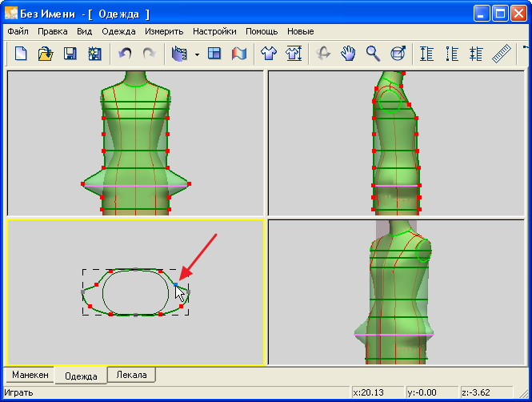Click the purple measuring book toolbar icon

(179, 54)
